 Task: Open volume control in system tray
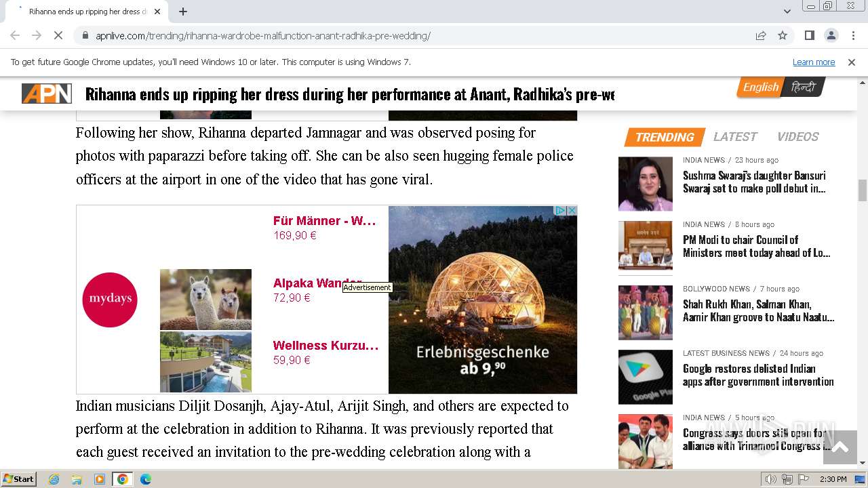(x=770, y=479)
